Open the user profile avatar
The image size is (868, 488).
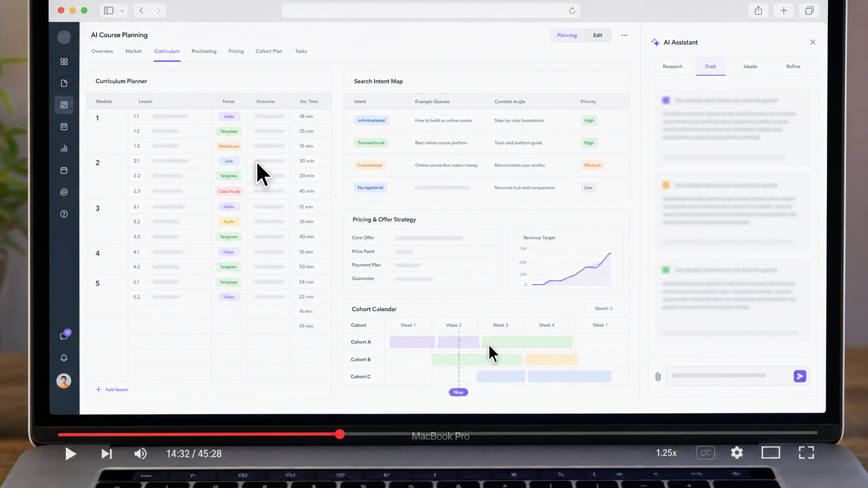tap(64, 381)
